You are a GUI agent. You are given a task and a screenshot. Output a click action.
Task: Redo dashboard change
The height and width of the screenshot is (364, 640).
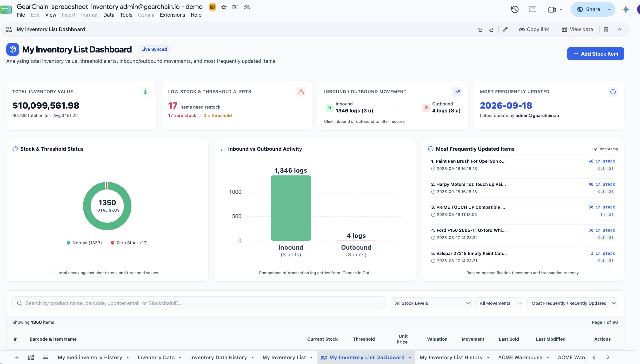tap(491, 30)
